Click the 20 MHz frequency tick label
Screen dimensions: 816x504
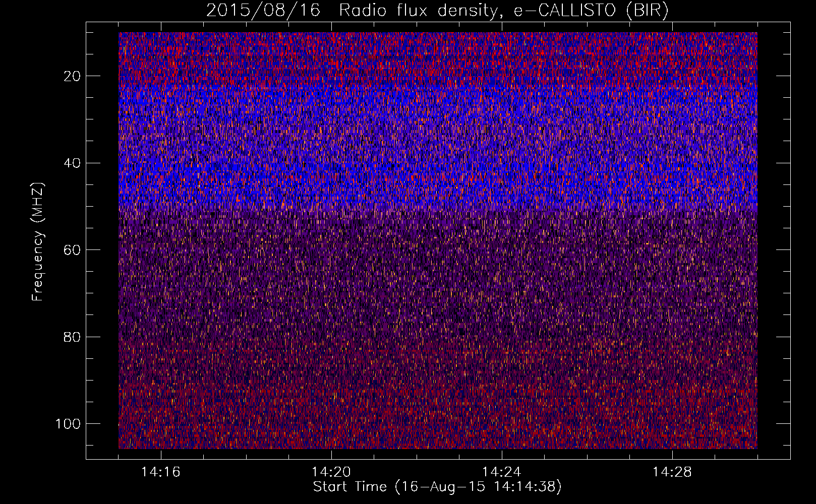(73, 76)
